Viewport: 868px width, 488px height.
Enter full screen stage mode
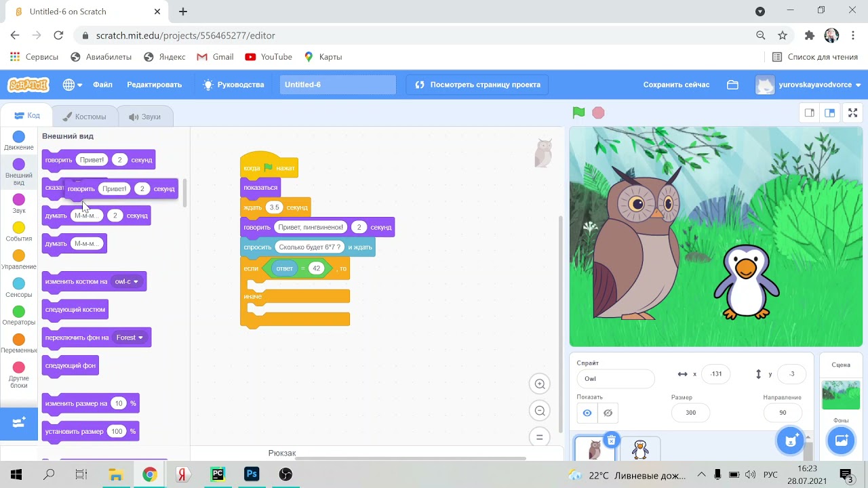point(853,113)
